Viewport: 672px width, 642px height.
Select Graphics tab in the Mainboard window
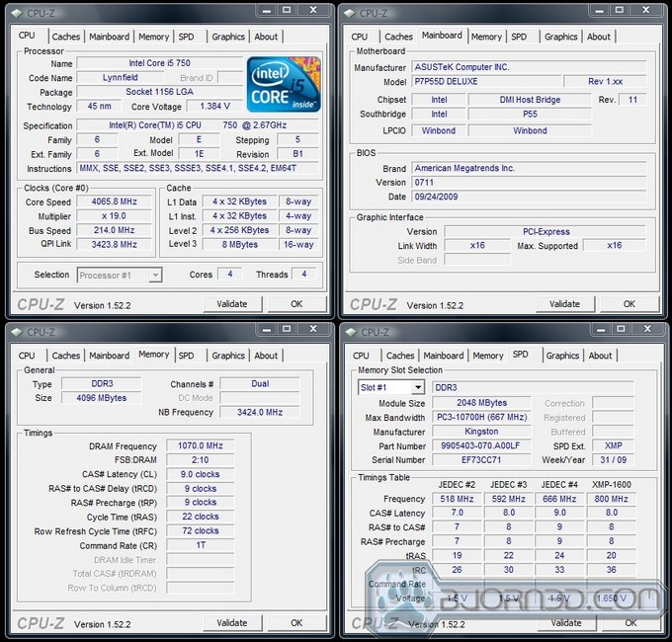(561, 37)
